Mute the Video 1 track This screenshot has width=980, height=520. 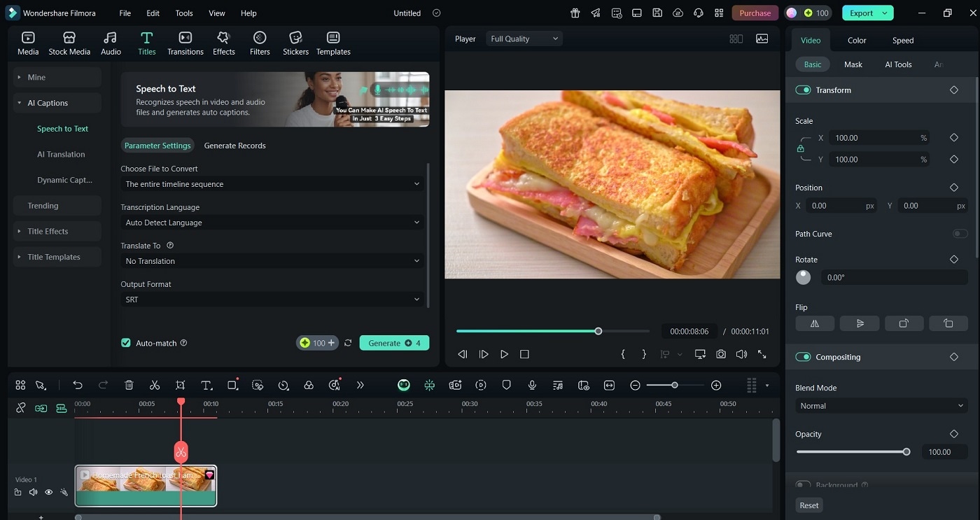[x=33, y=492]
